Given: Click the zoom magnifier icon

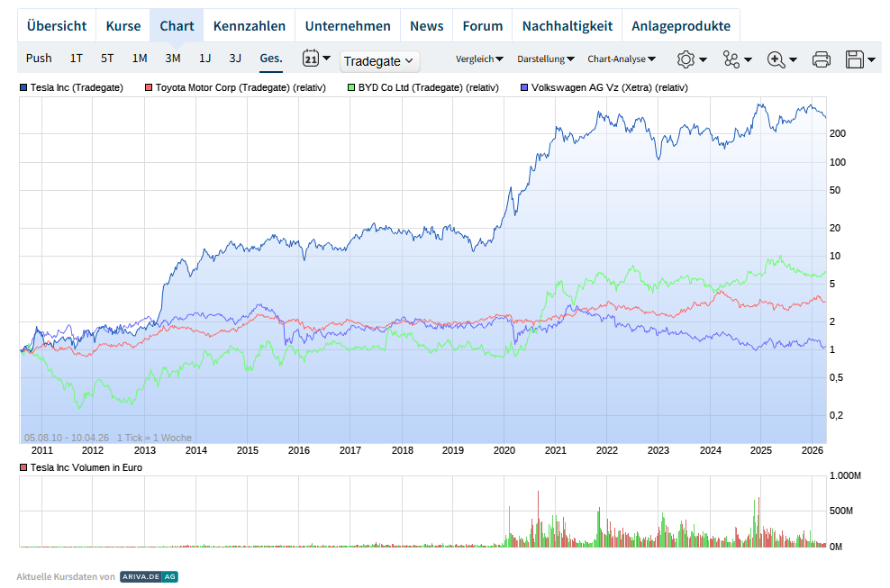Looking at the screenshot, I should coord(776,59).
